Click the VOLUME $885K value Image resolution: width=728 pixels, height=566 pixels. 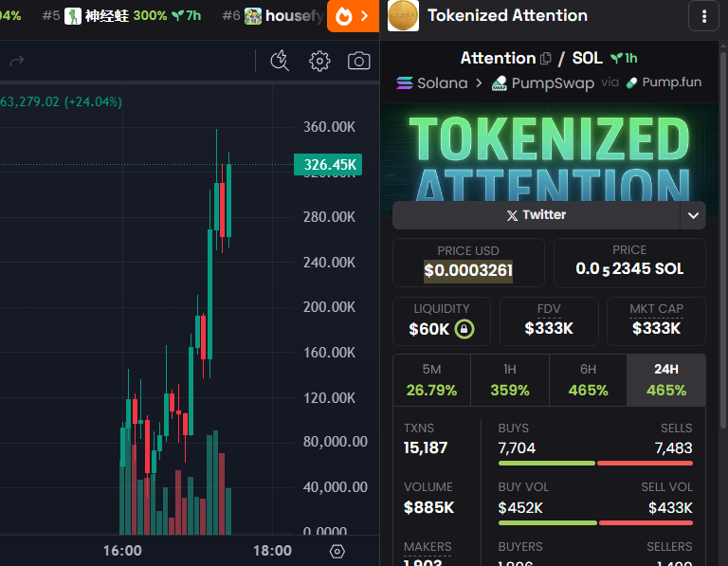pyautogui.click(x=429, y=507)
